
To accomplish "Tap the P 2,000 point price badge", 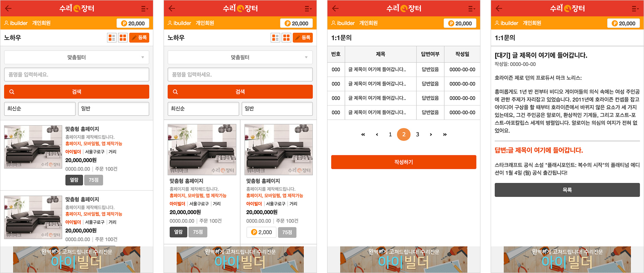I will [261, 232].
